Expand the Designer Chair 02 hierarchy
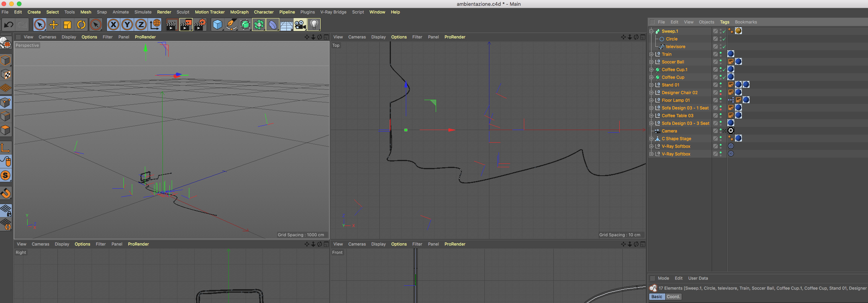The height and width of the screenshot is (303, 868). pyautogui.click(x=651, y=92)
